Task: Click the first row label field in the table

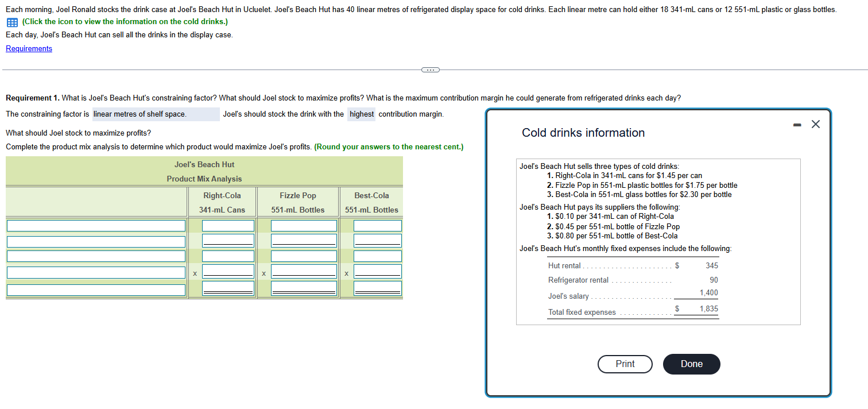Action: 96,225
